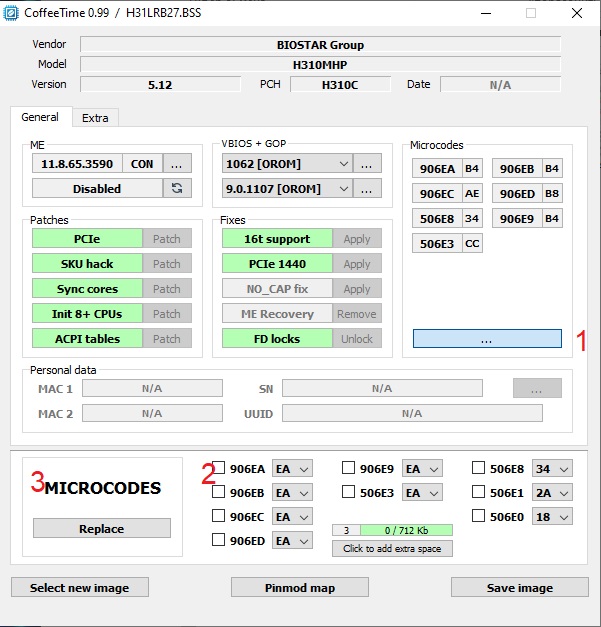Click the CON ME type field

coord(142,164)
